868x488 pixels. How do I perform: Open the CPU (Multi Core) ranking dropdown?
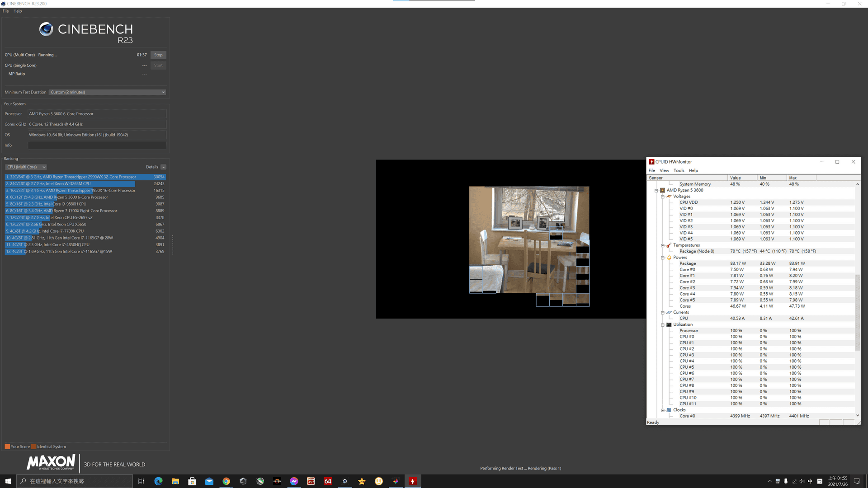pos(26,167)
